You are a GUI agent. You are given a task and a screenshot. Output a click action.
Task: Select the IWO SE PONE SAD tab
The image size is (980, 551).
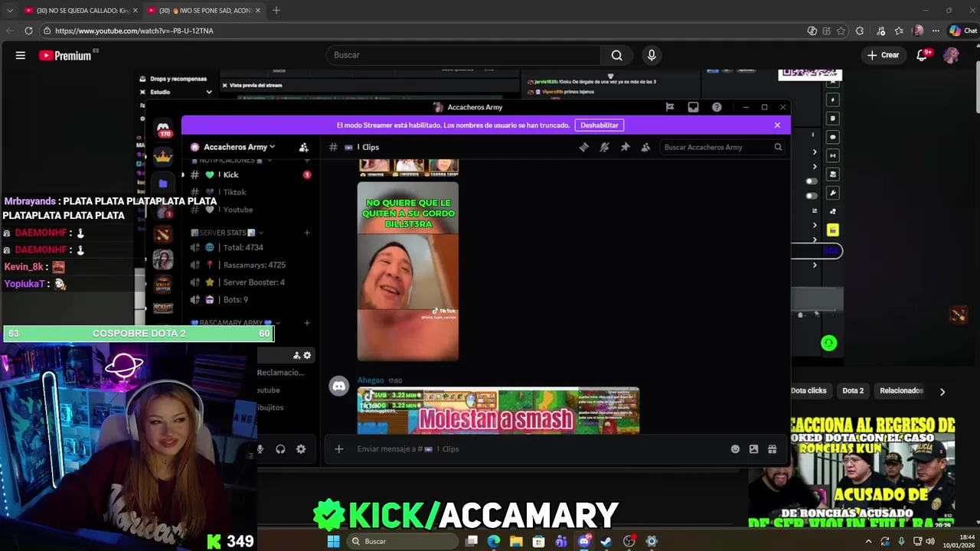point(203,11)
